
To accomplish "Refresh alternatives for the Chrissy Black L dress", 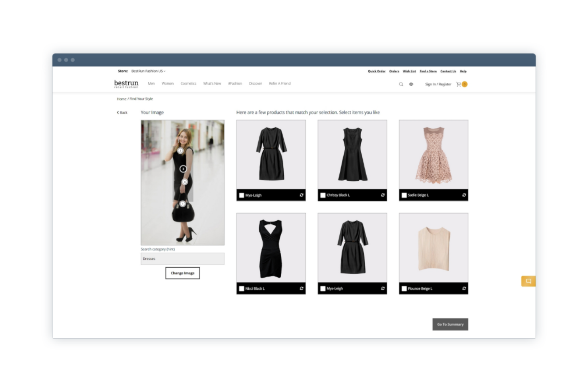I will tap(383, 195).
